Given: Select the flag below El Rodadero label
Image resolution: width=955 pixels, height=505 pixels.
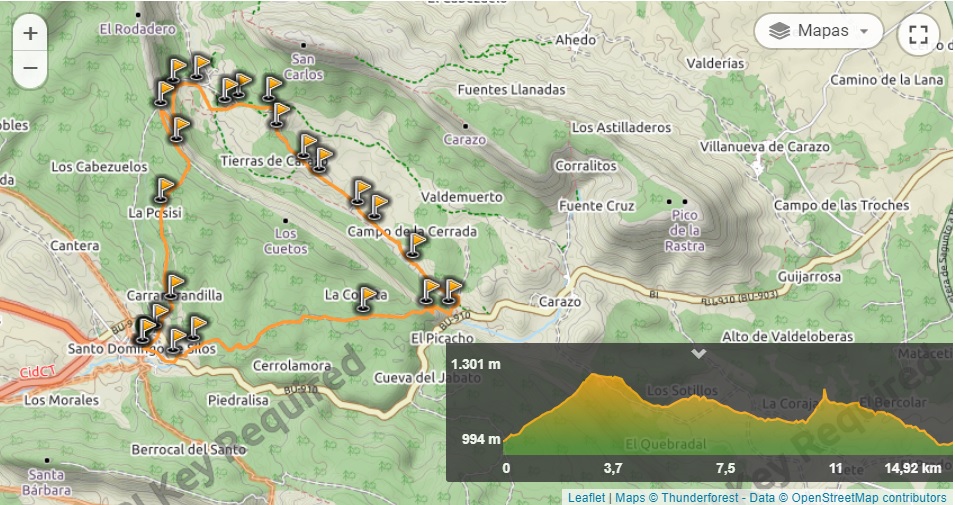Looking at the screenshot, I should pyautogui.click(x=176, y=71).
